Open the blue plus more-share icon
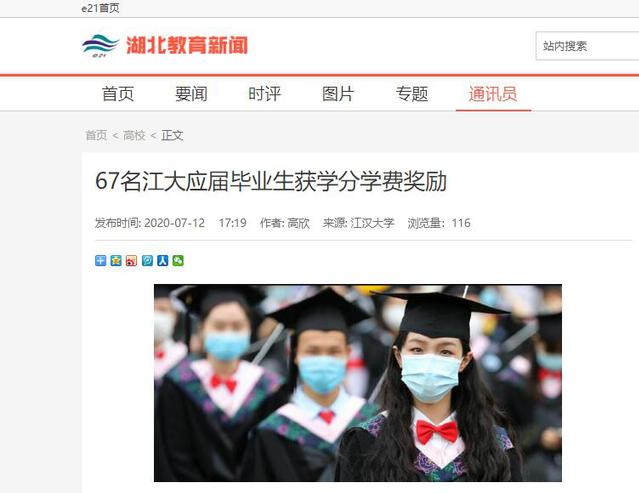 [100, 260]
